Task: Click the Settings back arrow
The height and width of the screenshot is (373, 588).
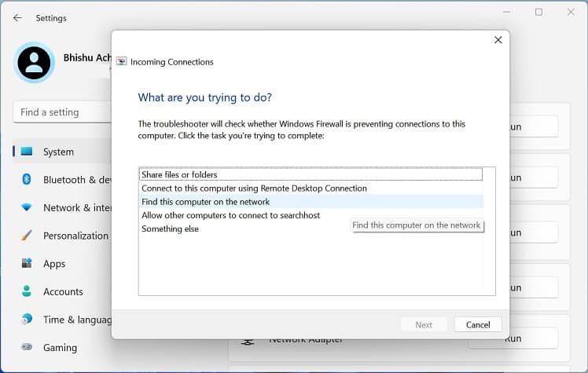Action: point(17,17)
